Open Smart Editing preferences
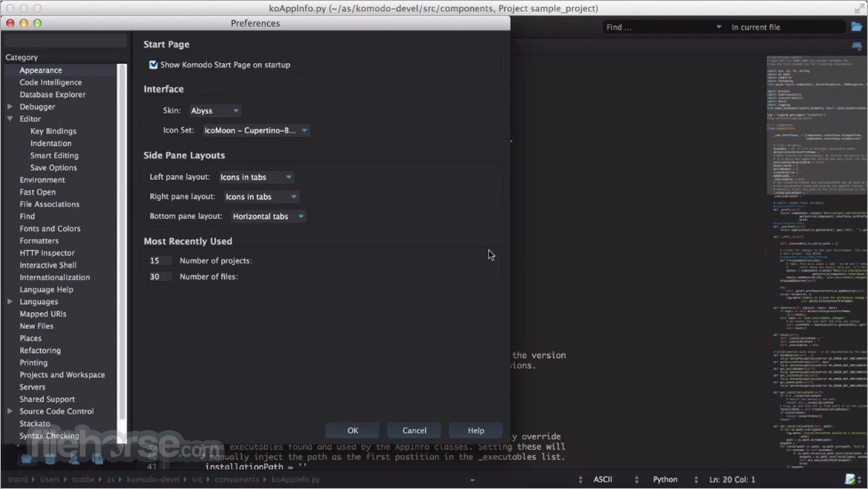Screen dimensions: 868x489 pos(54,156)
